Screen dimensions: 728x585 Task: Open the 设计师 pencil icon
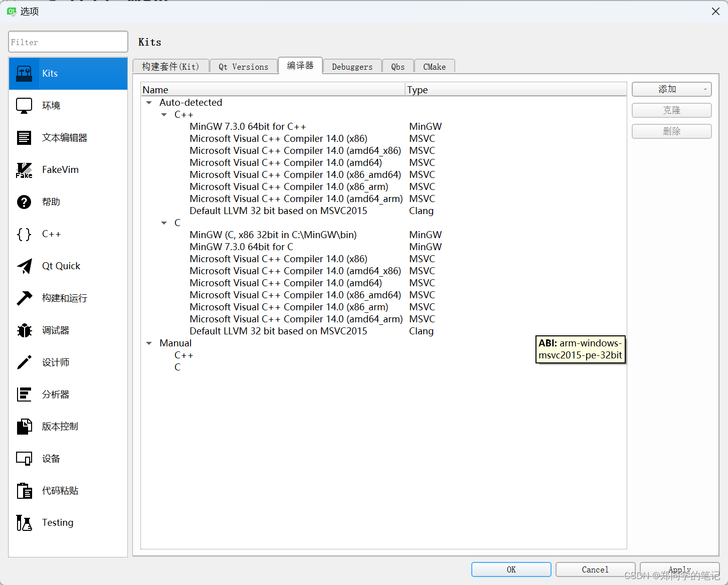coord(24,362)
